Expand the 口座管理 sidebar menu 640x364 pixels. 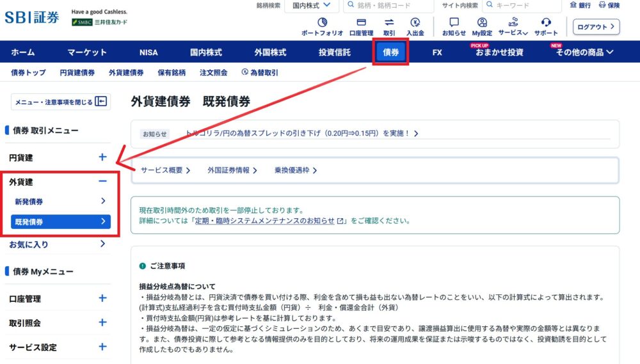coord(102,298)
